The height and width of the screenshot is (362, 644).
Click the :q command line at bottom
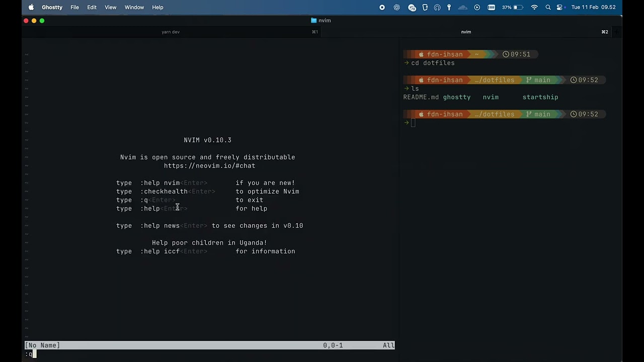pyautogui.click(x=29, y=354)
